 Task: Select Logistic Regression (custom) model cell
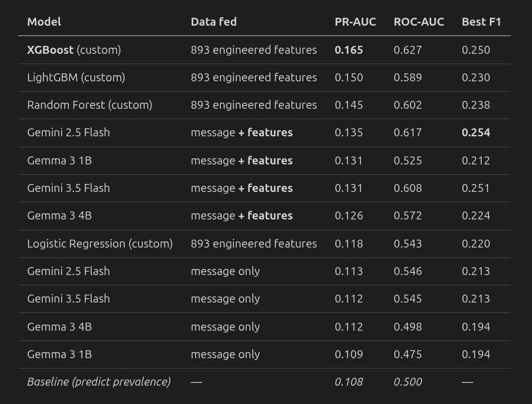(100, 244)
